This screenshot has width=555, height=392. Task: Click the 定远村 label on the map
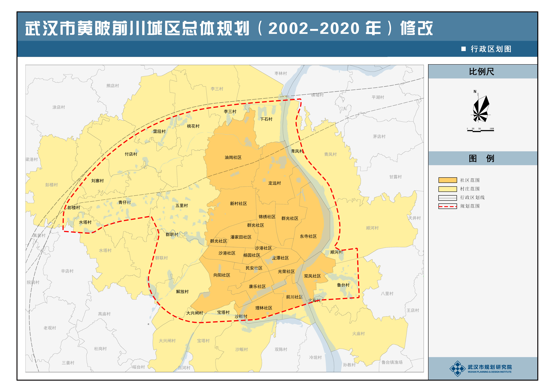coord(275,183)
